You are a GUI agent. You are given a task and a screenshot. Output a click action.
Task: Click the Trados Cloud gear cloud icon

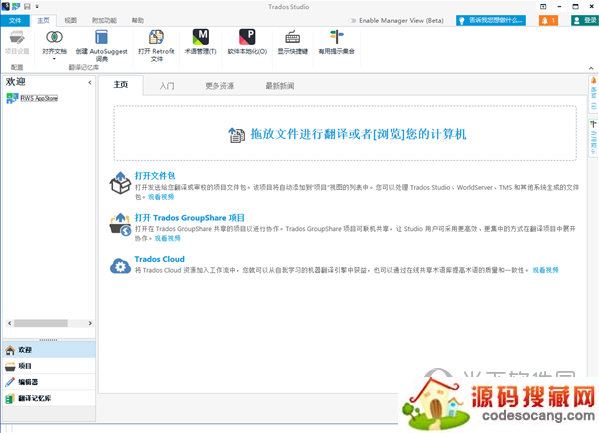tap(120, 266)
